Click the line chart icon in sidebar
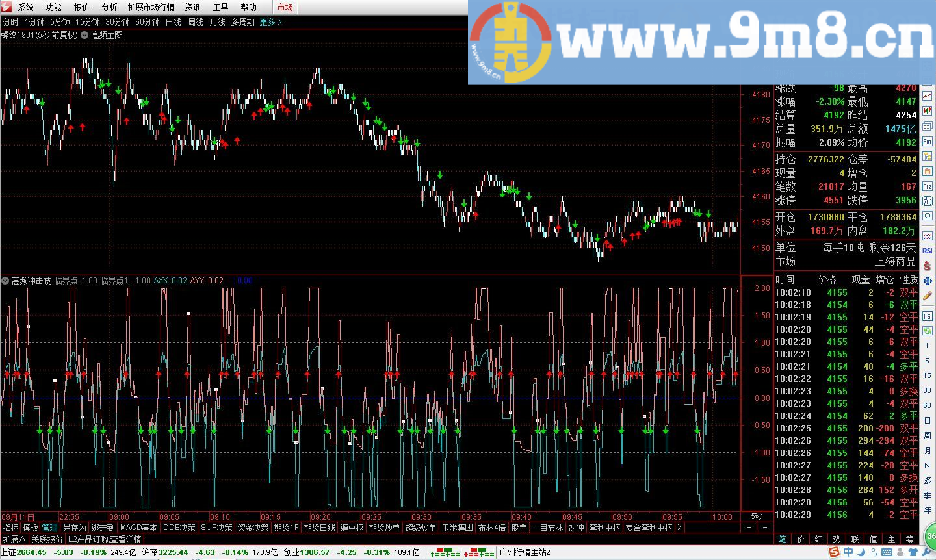The image size is (936, 560). coord(927,95)
